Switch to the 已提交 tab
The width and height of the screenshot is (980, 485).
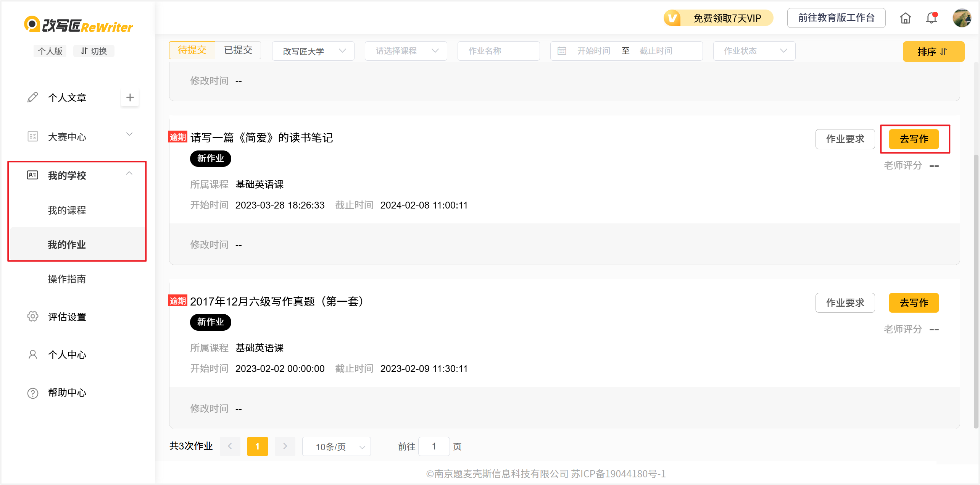click(x=238, y=50)
